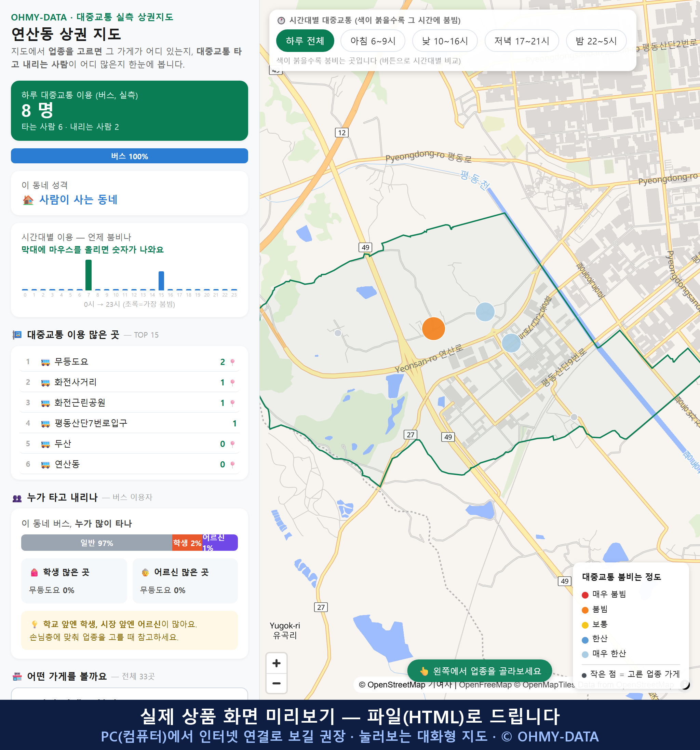Screen dimensions: 700x750
Task: Click the student icon in 학생 많은 곳
Action: (x=34, y=572)
